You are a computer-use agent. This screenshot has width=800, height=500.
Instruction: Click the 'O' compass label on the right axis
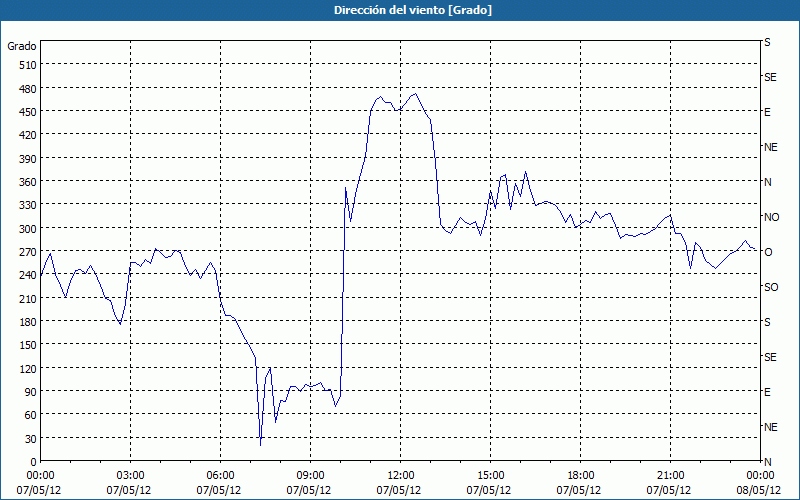[767, 252]
